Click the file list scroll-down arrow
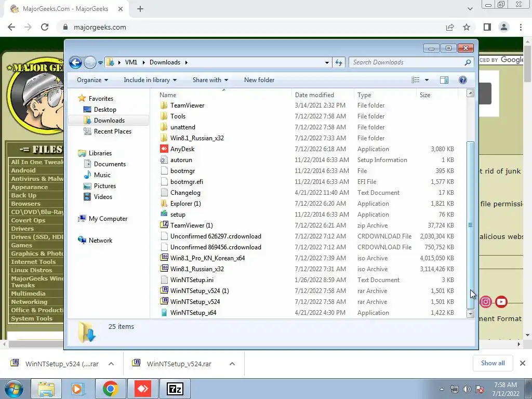532x399 pixels. point(470,314)
